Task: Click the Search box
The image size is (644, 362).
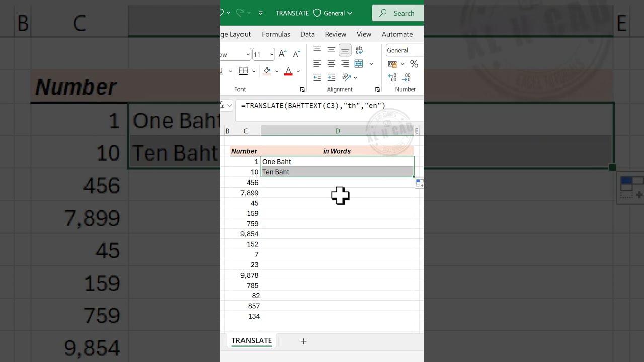Action: (398, 13)
